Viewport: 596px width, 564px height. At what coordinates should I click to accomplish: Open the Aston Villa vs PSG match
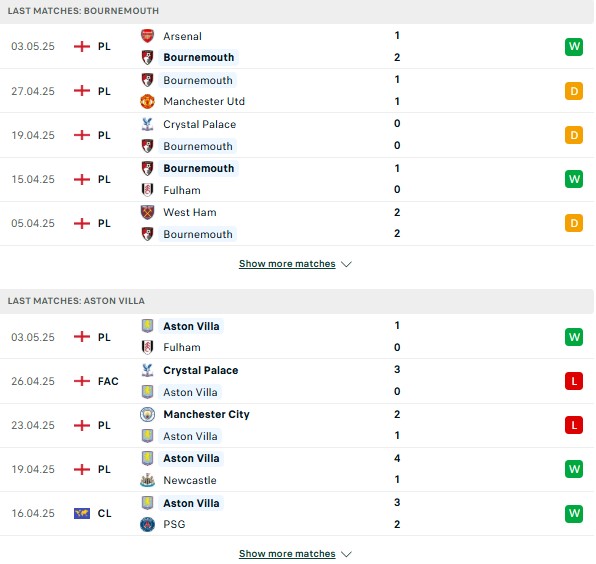click(x=296, y=514)
